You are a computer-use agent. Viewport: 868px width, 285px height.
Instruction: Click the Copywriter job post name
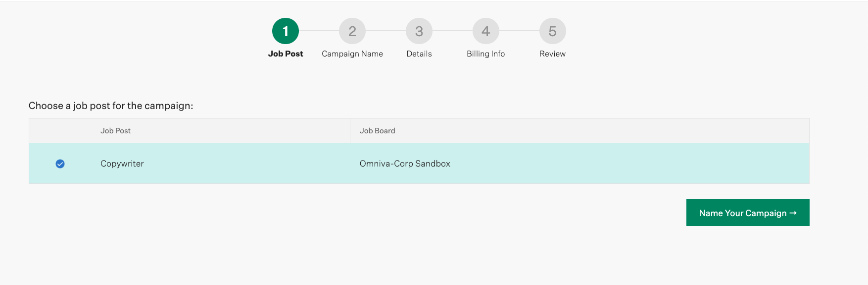122,164
